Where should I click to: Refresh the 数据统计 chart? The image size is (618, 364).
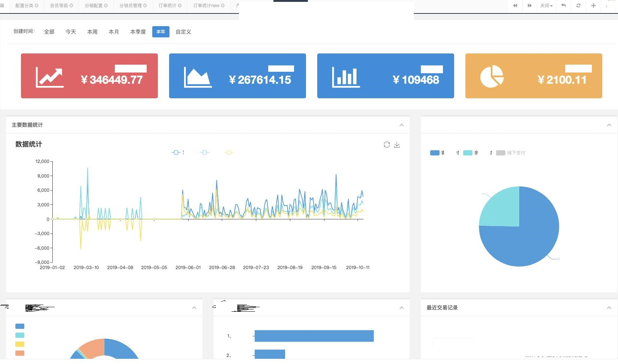387,145
